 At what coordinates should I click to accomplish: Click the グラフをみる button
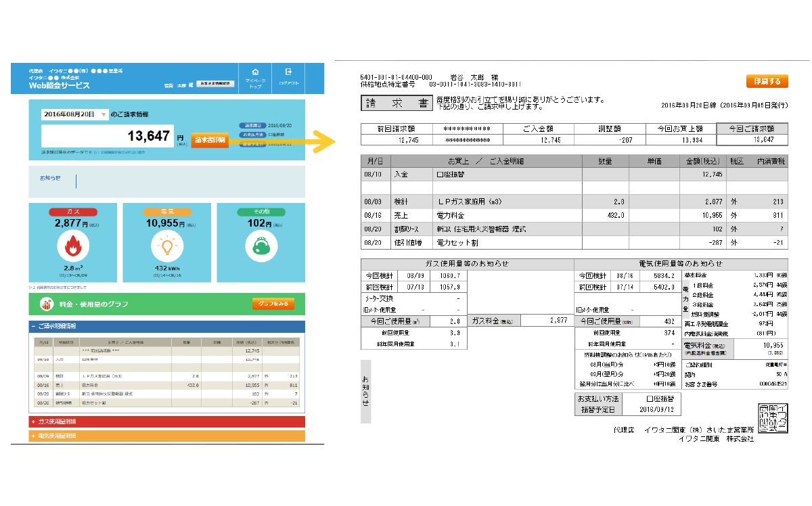[x=273, y=304]
